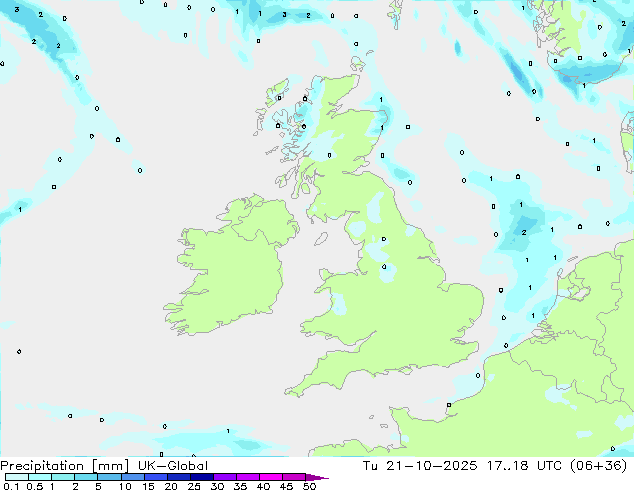Click the "1" value off the Dutch coast near land
Image resolution: width=634 pixels, height=490 pixels.
(x=533, y=315)
